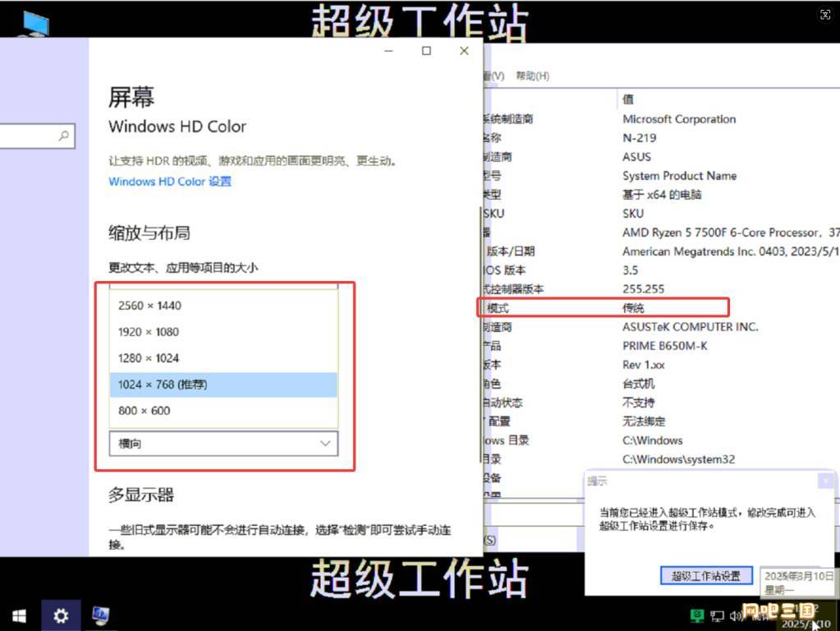Click the fullscreen icon at top right
The width and height of the screenshot is (840, 631).
(x=825, y=15)
